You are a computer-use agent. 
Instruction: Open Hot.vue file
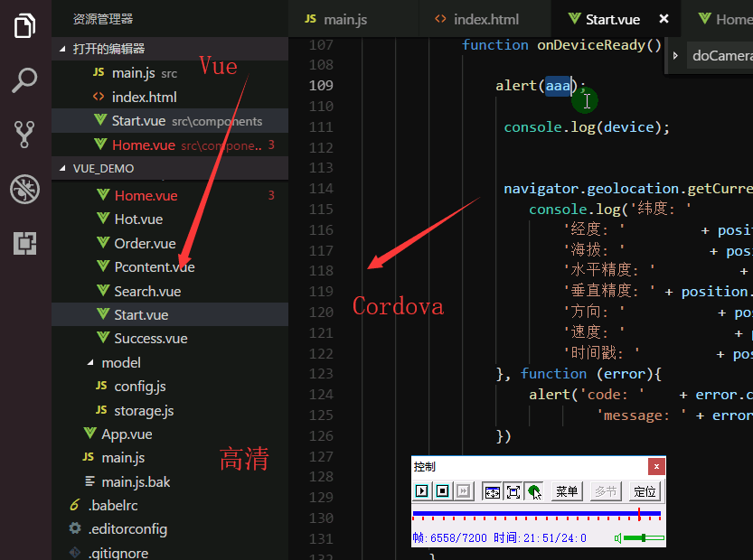tap(170, 219)
